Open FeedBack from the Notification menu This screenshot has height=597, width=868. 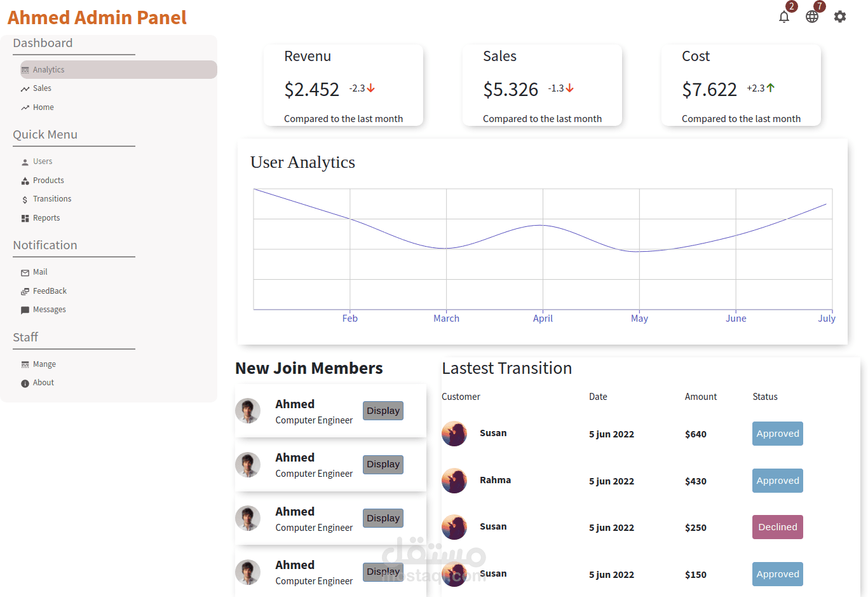(x=50, y=291)
